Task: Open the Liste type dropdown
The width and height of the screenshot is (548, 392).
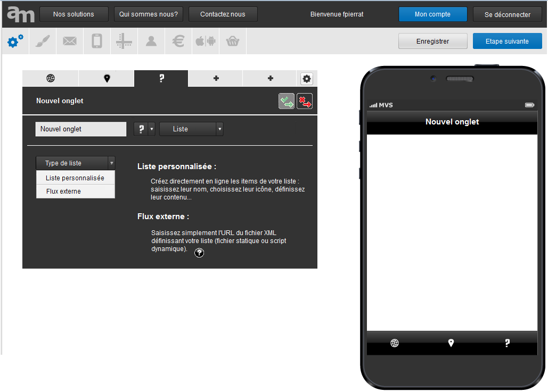Action: (x=191, y=129)
